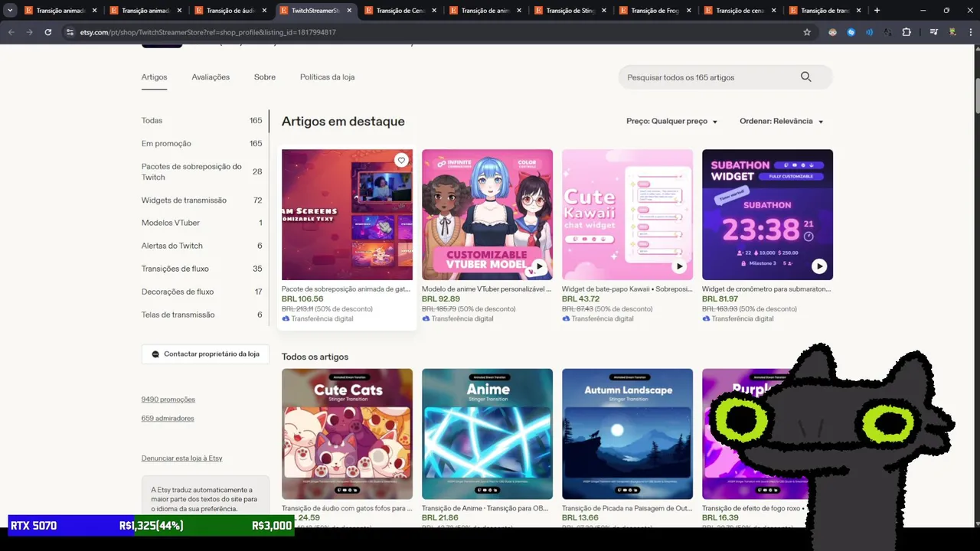Select the Em promoção category
The width and height of the screenshot is (980, 551).
point(202,143)
